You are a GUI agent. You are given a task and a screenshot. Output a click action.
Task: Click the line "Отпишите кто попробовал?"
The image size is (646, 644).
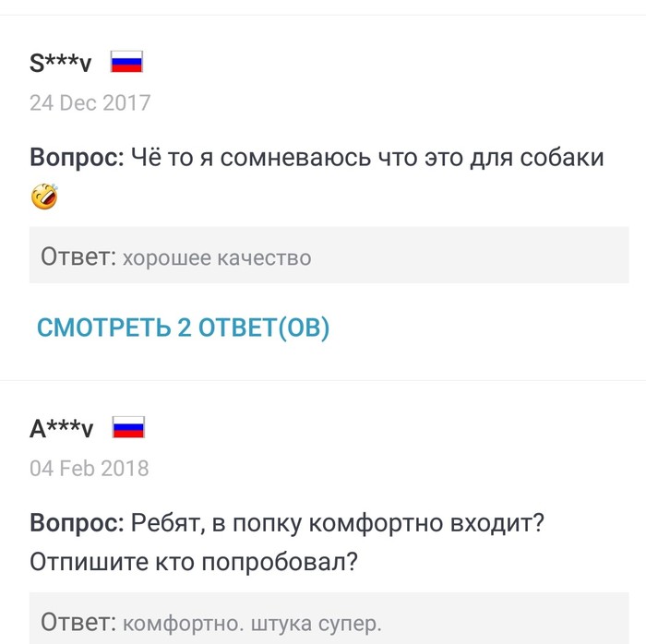194,562
